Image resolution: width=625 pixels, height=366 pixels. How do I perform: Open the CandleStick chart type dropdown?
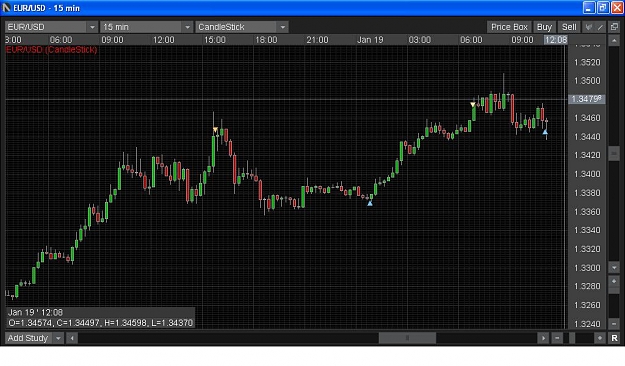tap(242, 27)
